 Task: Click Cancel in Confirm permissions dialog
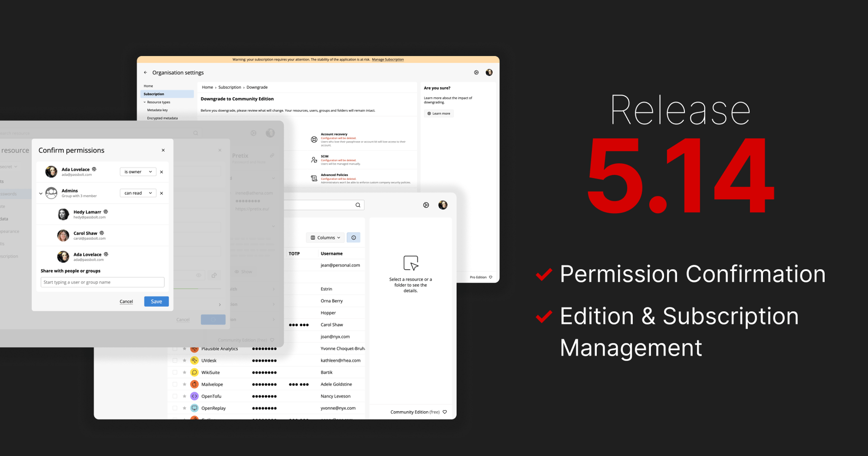pos(126,302)
